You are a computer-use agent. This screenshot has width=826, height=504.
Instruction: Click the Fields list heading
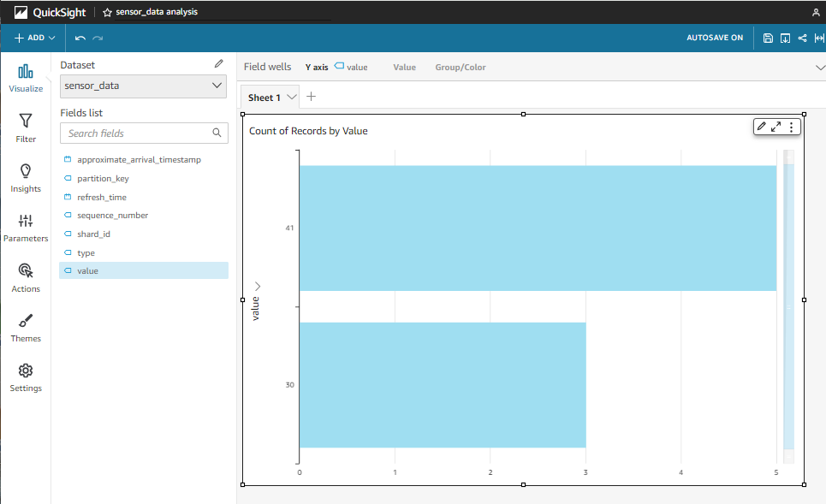pos(81,113)
